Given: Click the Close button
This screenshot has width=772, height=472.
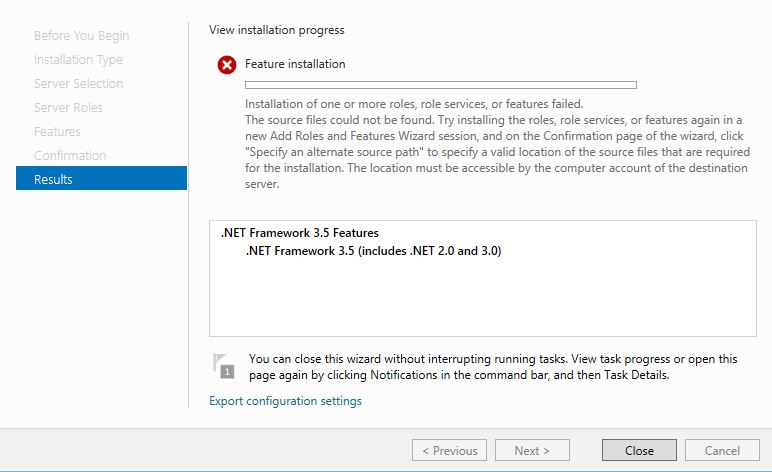Looking at the screenshot, I should (x=639, y=450).
